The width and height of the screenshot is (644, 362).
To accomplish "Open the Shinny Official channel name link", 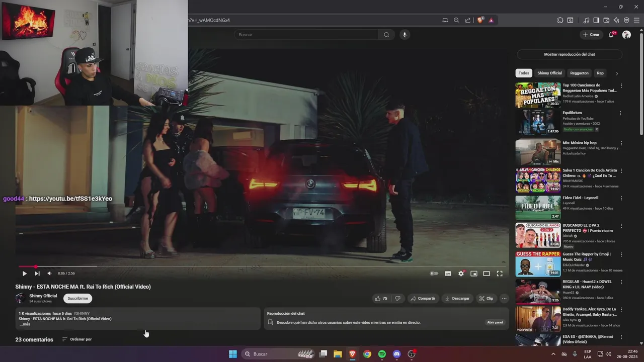I will click(43, 296).
